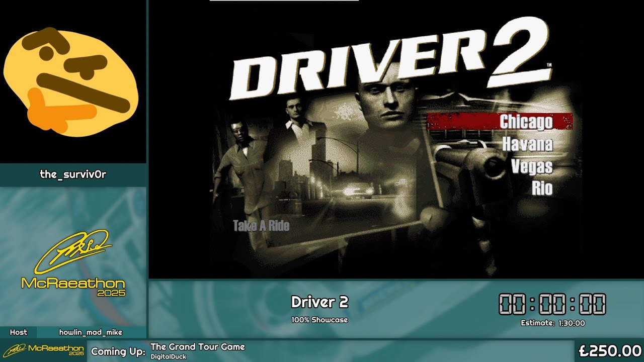Click the 100% Showcase category text
644x362 pixels.
point(319,320)
